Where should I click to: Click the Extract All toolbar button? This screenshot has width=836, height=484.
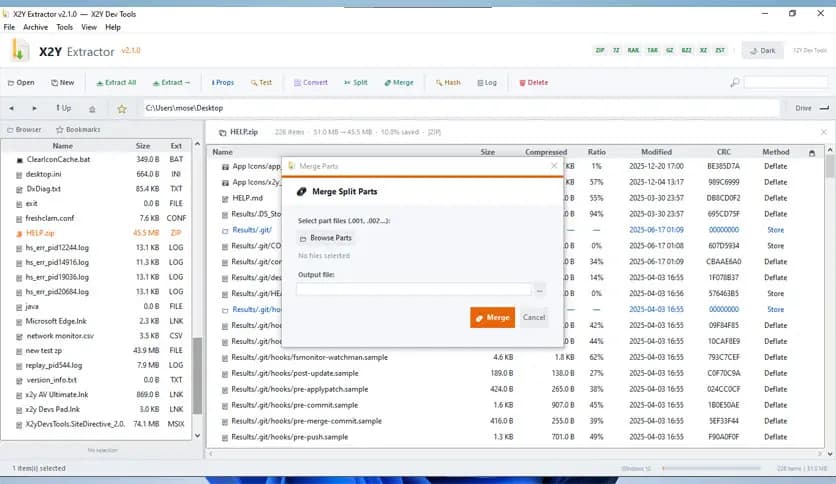[x=116, y=83]
